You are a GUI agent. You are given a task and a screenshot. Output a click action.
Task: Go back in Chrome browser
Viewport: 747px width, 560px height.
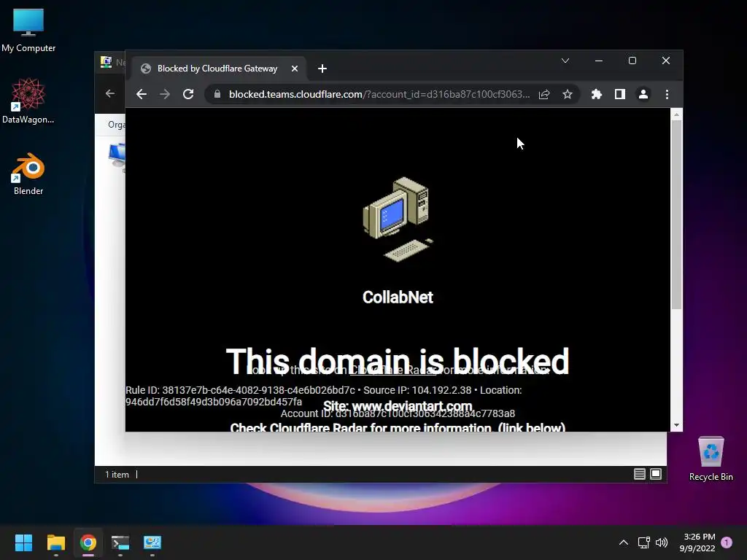point(141,94)
